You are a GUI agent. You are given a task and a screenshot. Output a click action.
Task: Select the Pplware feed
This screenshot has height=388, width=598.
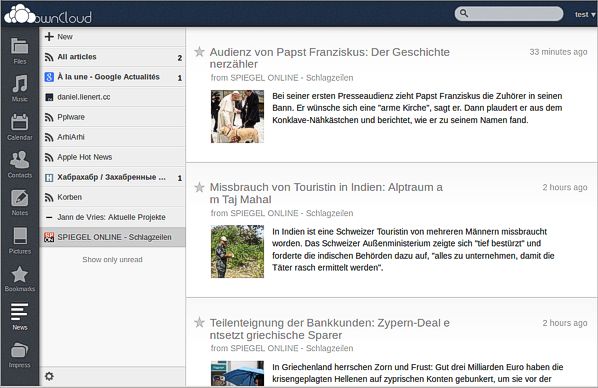coord(113,117)
